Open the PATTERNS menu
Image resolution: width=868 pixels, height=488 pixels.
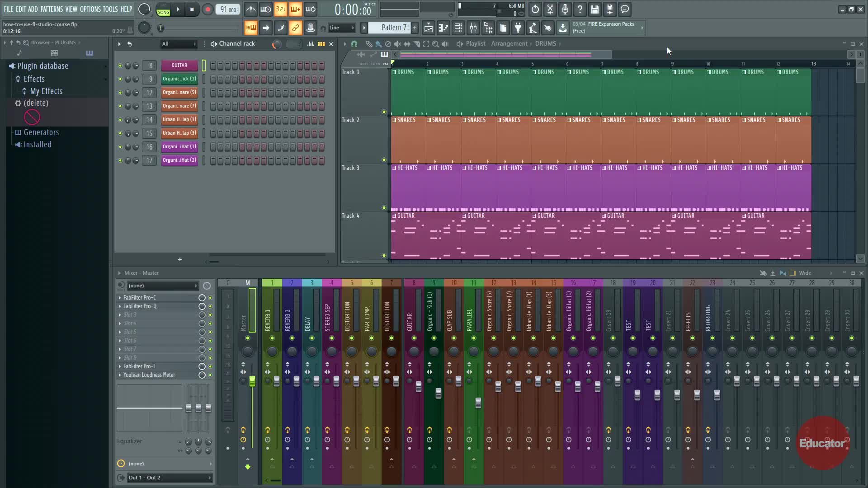coord(52,9)
